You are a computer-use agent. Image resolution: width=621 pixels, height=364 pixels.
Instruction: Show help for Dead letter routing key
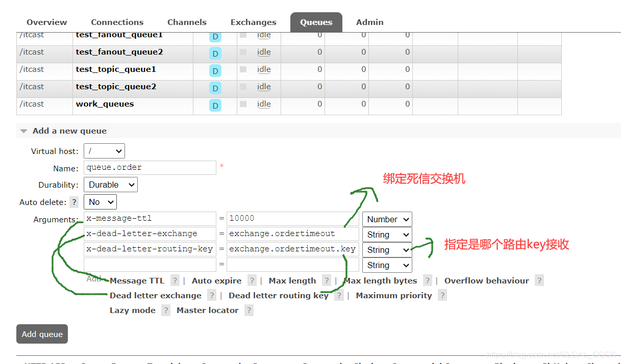pos(339,295)
